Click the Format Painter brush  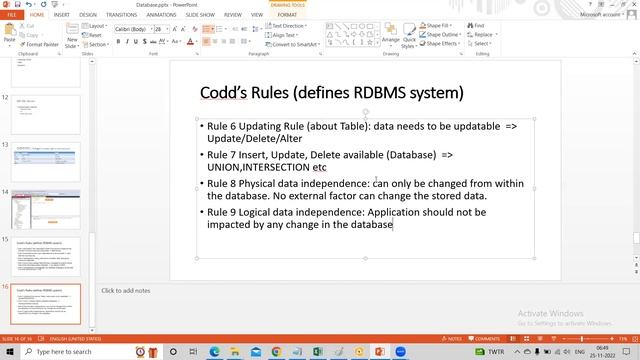pyautogui.click(x=22, y=44)
